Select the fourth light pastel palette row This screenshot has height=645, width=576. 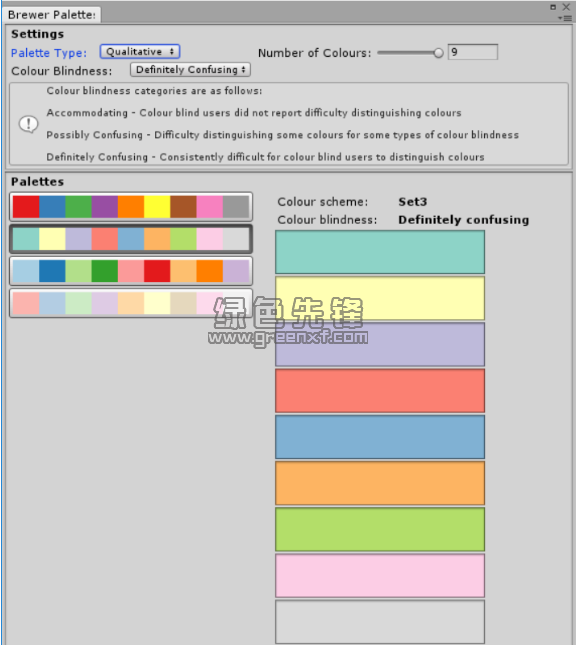pos(131,303)
